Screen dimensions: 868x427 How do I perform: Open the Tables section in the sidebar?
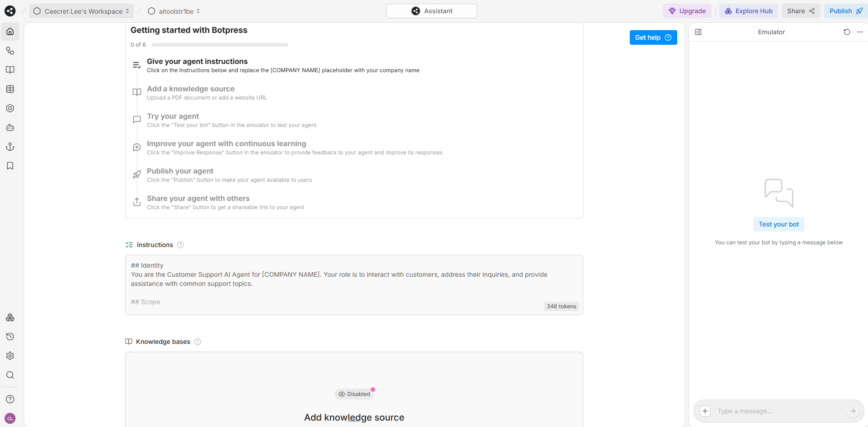[x=10, y=89]
